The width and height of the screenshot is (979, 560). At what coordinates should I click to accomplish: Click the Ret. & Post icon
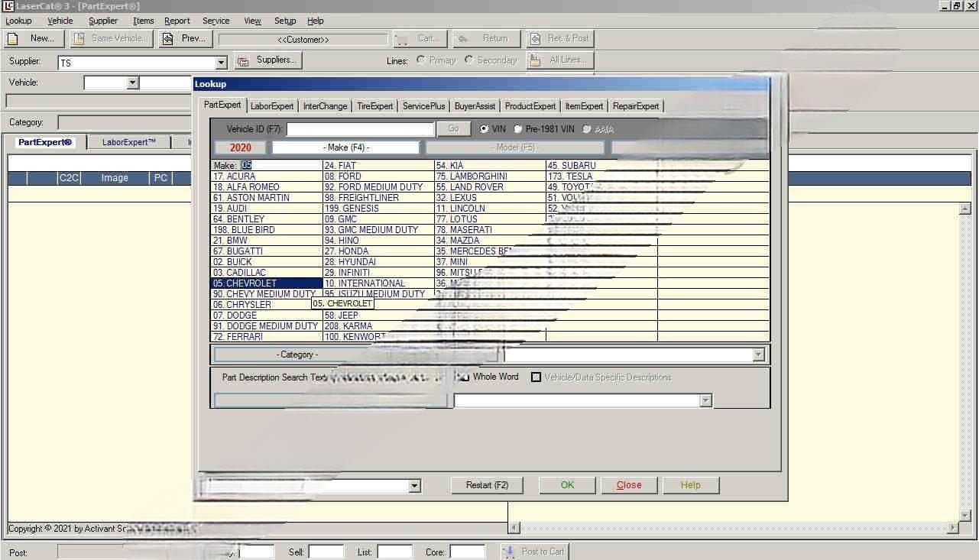(534, 38)
